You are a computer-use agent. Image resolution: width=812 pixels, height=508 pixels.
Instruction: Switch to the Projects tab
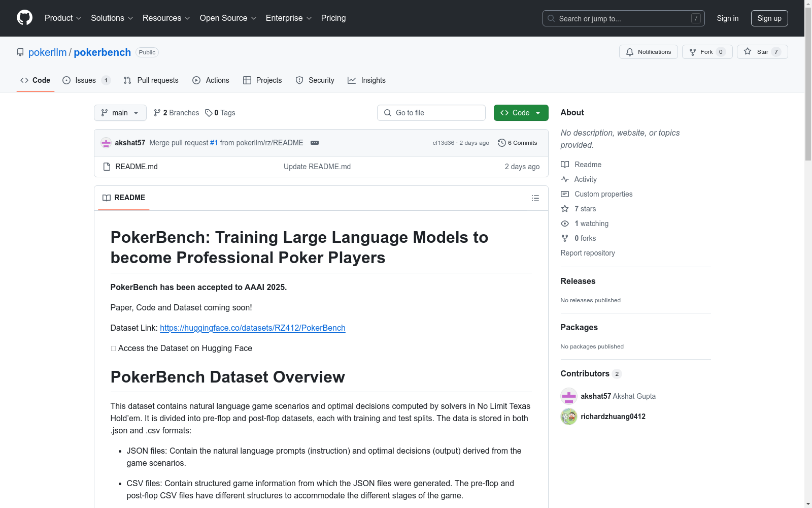point(262,80)
